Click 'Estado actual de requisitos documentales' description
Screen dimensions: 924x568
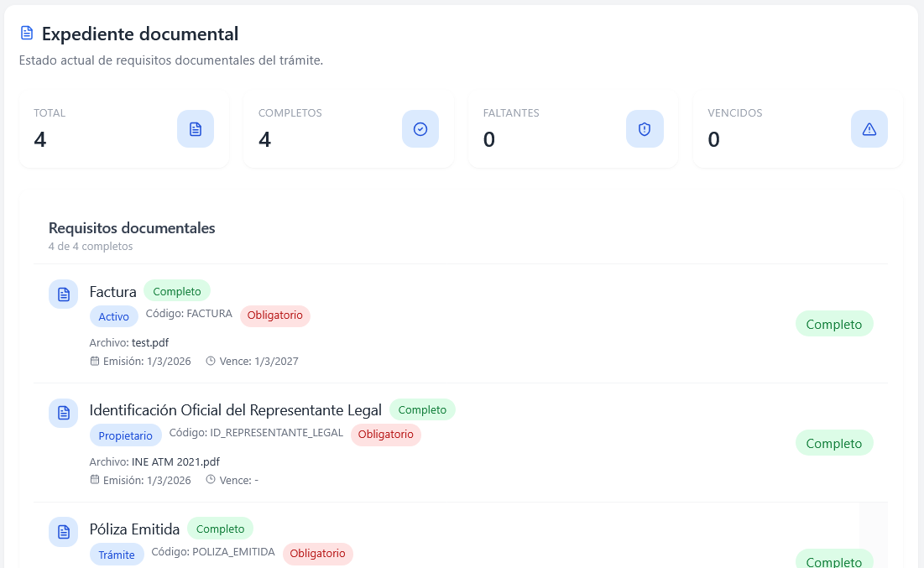(171, 60)
